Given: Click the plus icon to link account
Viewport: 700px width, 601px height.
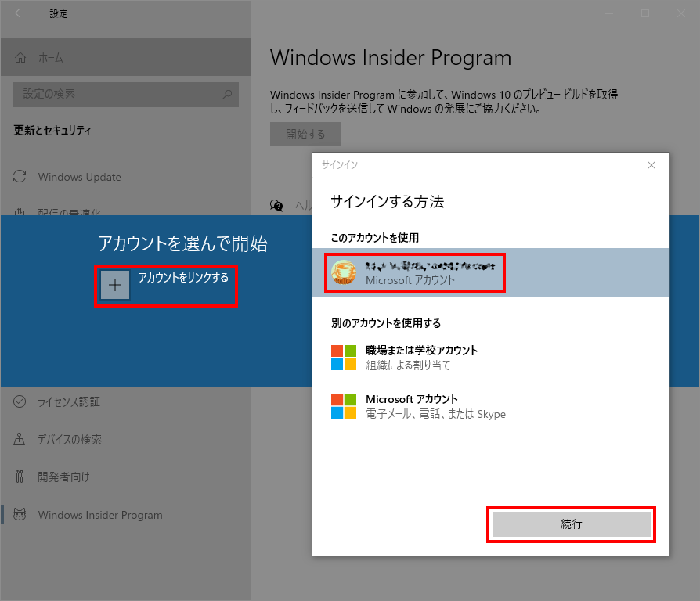Looking at the screenshot, I should tap(115, 285).
